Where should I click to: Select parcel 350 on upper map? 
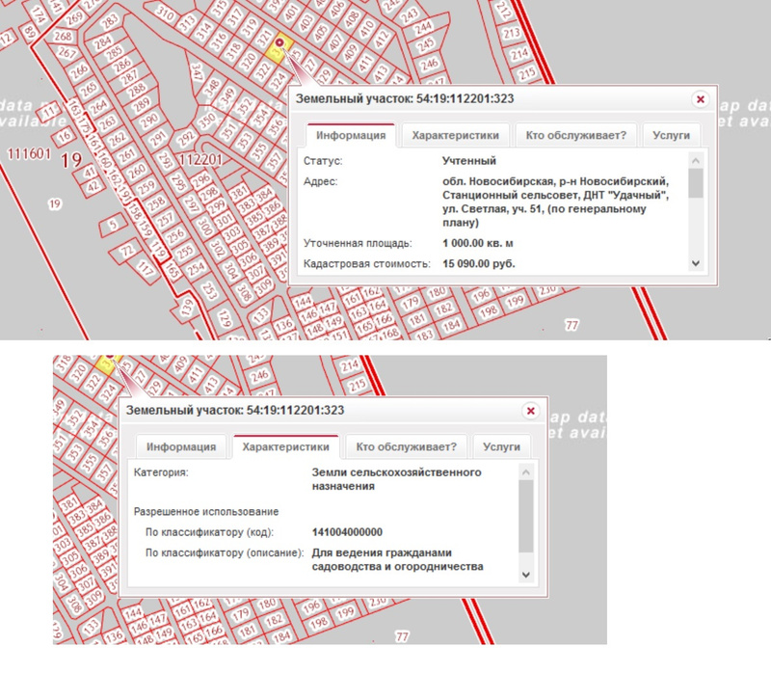pos(207,120)
